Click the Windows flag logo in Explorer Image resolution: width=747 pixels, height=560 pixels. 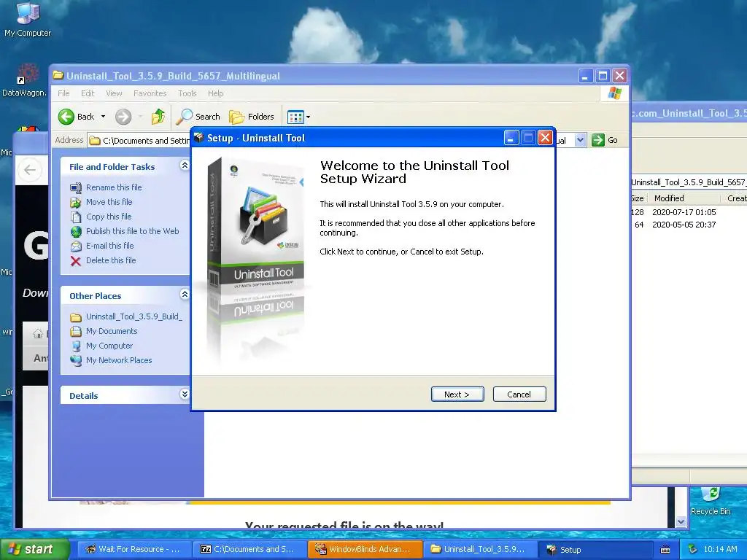point(614,93)
